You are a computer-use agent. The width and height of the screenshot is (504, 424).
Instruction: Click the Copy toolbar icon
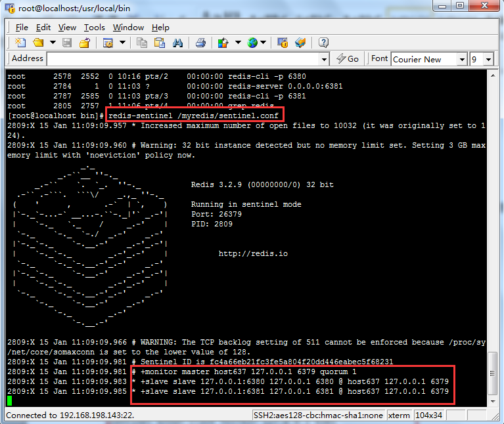click(x=142, y=43)
